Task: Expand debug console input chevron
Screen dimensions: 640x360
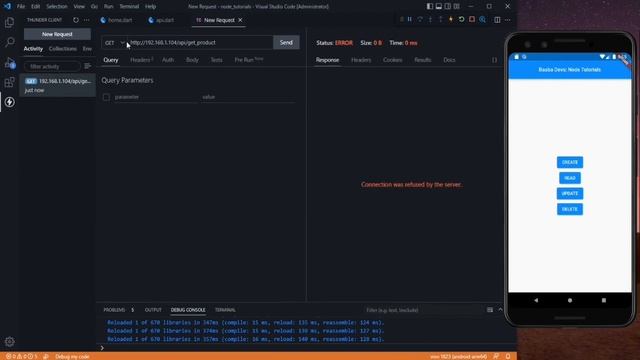Action: pyautogui.click(x=102, y=348)
